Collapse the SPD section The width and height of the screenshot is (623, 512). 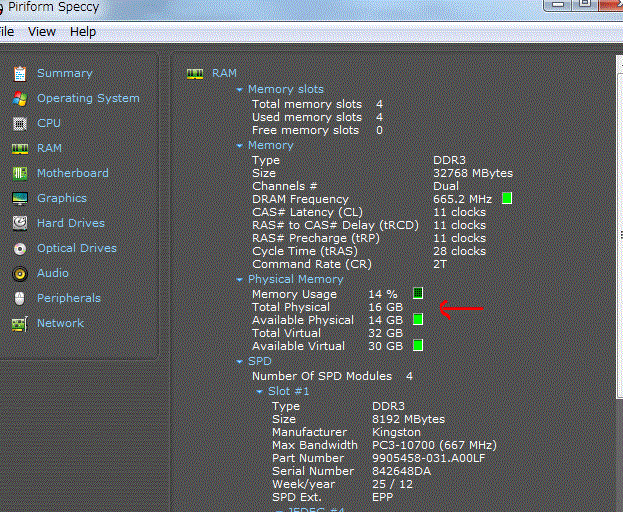pos(239,361)
